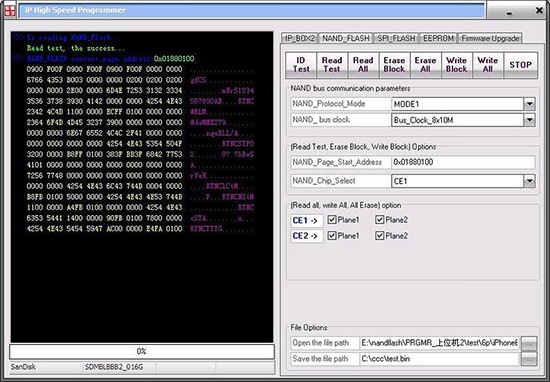Minimize the programmer window
Viewport: 550px width, 382px height.
tap(509, 13)
